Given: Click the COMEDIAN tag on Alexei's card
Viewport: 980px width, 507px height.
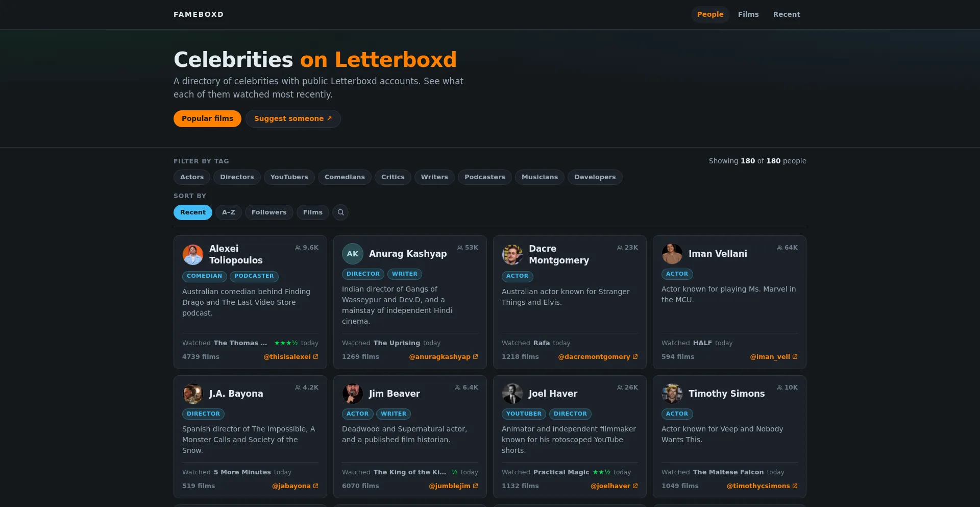Looking at the screenshot, I should click(x=204, y=276).
